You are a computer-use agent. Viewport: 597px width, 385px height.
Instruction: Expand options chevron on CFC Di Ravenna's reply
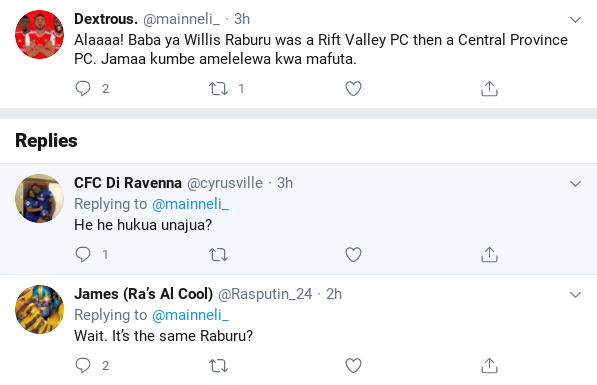click(575, 184)
